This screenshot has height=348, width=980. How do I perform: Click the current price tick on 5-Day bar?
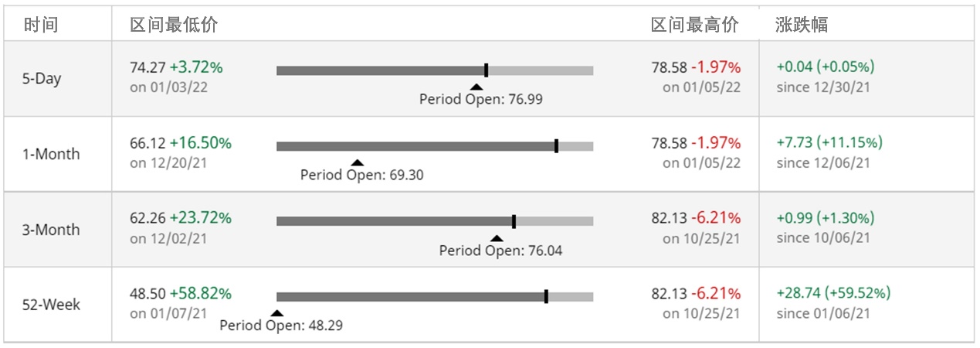(486, 70)
